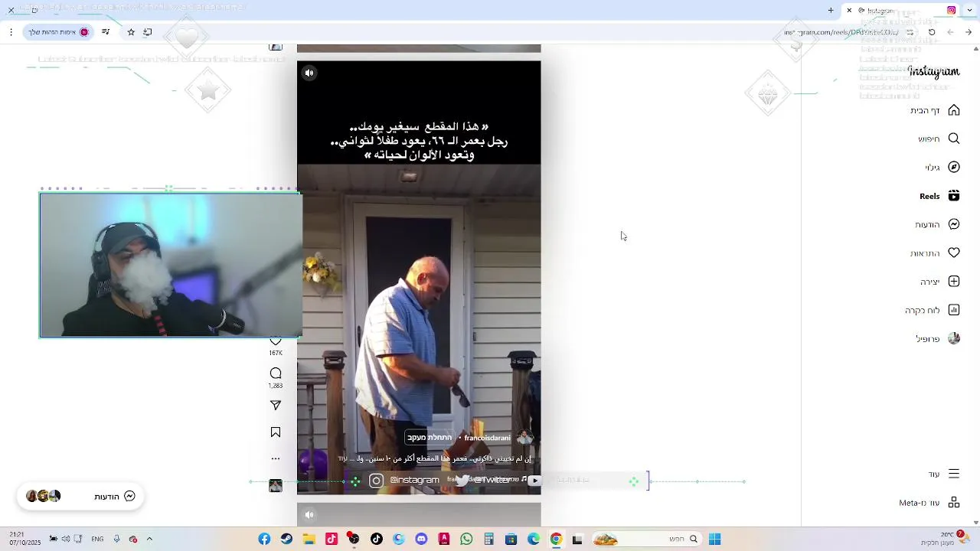
Task: Expand the reel caption with 'עוד'
Action: [x=342, y=458]
